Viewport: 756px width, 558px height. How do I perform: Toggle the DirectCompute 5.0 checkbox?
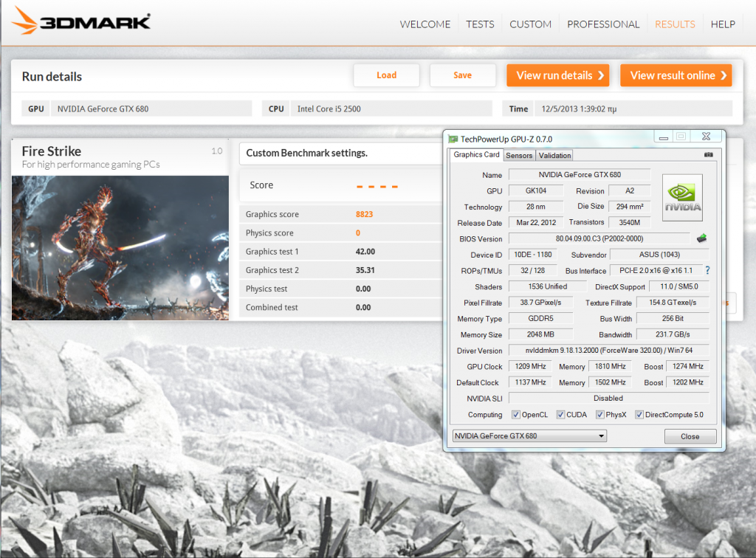point(639,415)
